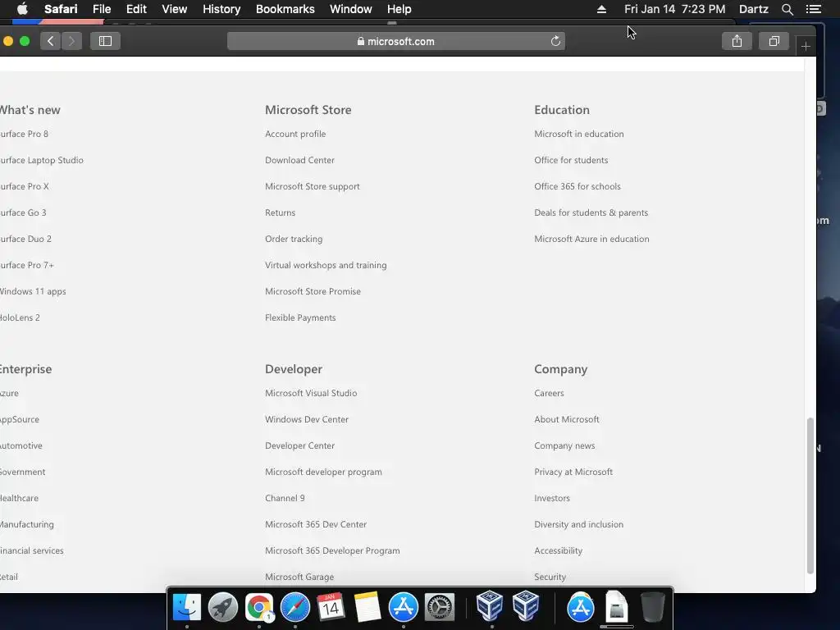Open Google Chrome from the Dock
Screen dimensions: 840x630
click(x=259, y=607)
